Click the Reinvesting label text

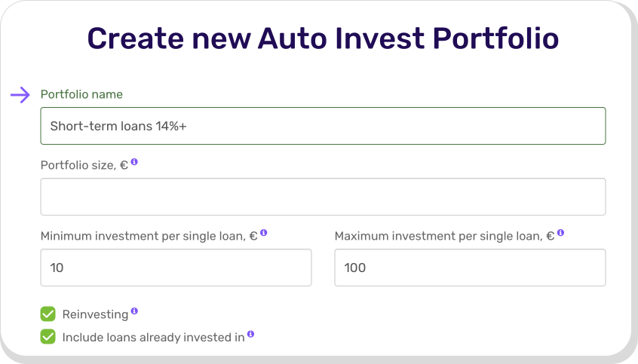[95, 314]
